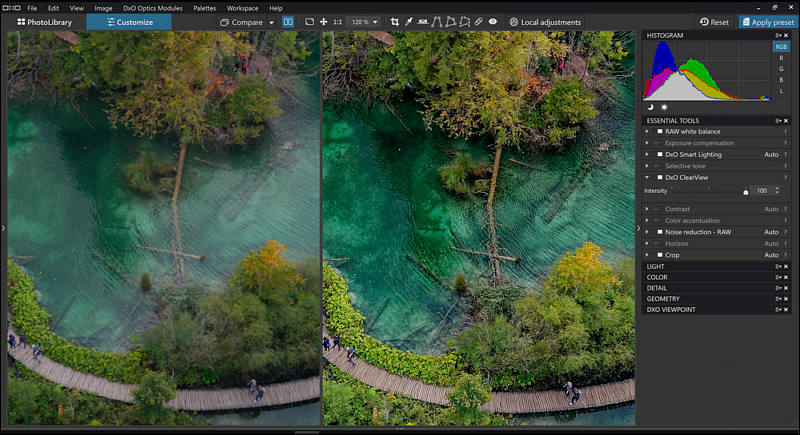Toggle DxO ClearView correction

(659, 177)
